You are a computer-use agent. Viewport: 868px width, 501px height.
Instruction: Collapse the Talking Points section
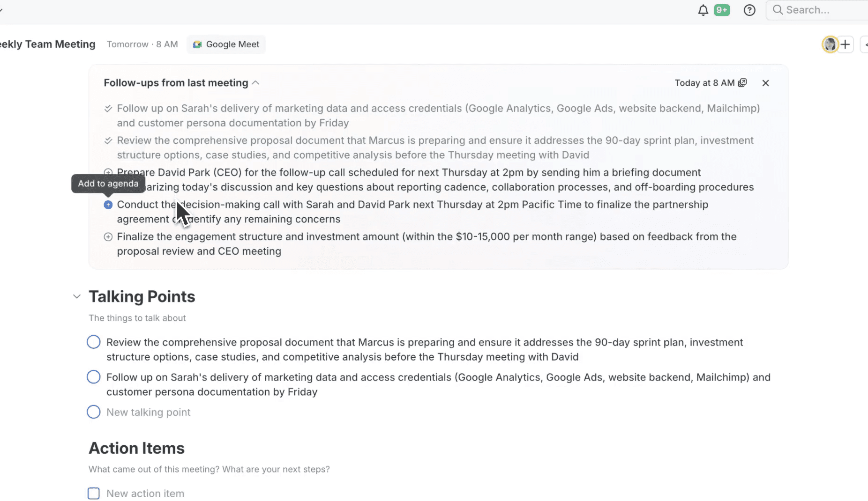click(77, 296)
